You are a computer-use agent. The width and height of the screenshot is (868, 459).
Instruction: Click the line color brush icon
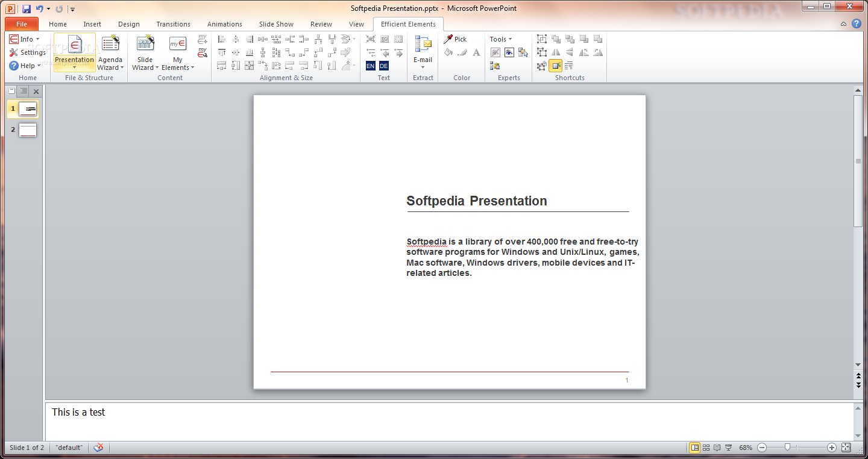pyautogui.click(x=462, y=52)
